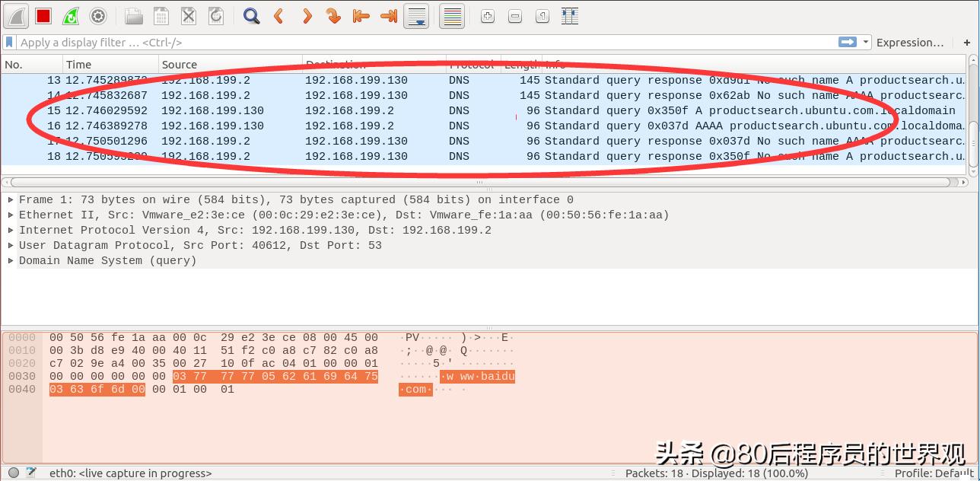This screenshot has width=980, height=481.
Task: Expand Domain Name System (query) row
Action: point(11,261)
